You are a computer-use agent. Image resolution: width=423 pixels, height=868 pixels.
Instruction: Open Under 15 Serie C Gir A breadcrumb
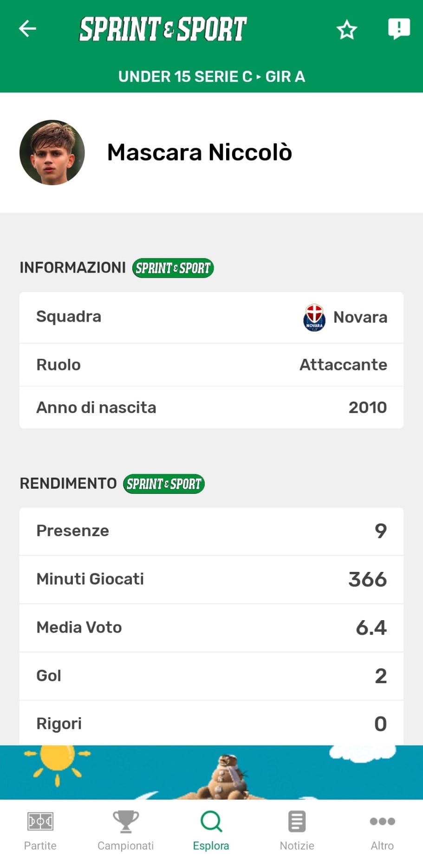[x=211, y=77]
